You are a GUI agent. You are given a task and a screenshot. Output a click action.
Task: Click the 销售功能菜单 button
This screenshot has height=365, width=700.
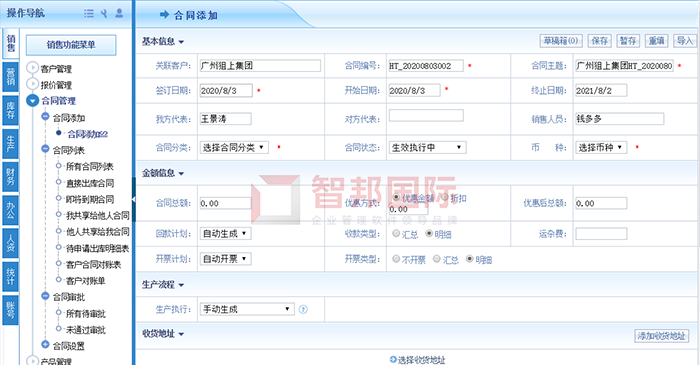71,45
